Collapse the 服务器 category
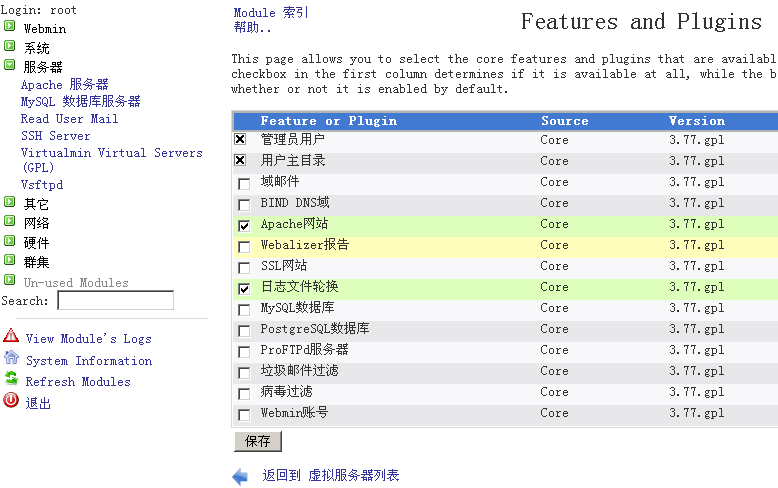This screenshot has height=488, width=778. (9, 64)
